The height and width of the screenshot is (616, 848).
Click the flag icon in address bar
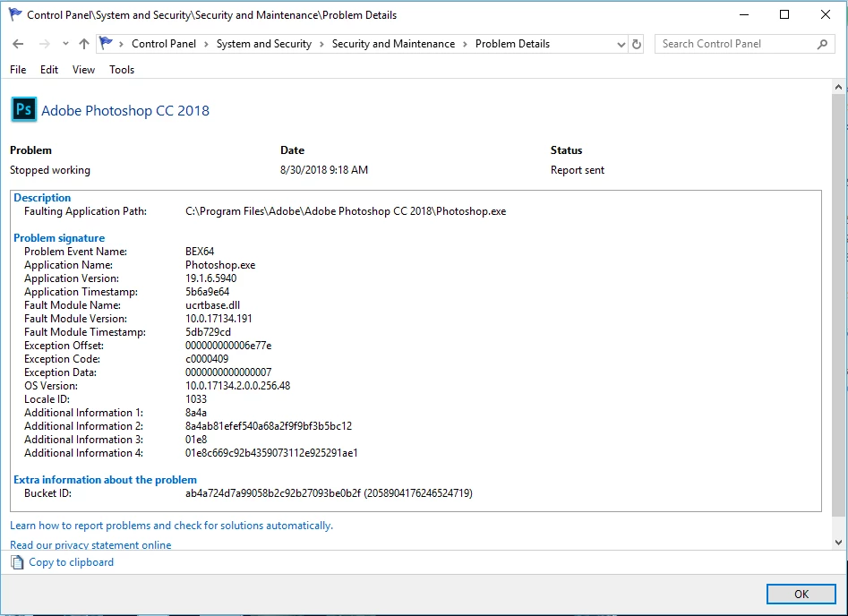tap(106, 43)
